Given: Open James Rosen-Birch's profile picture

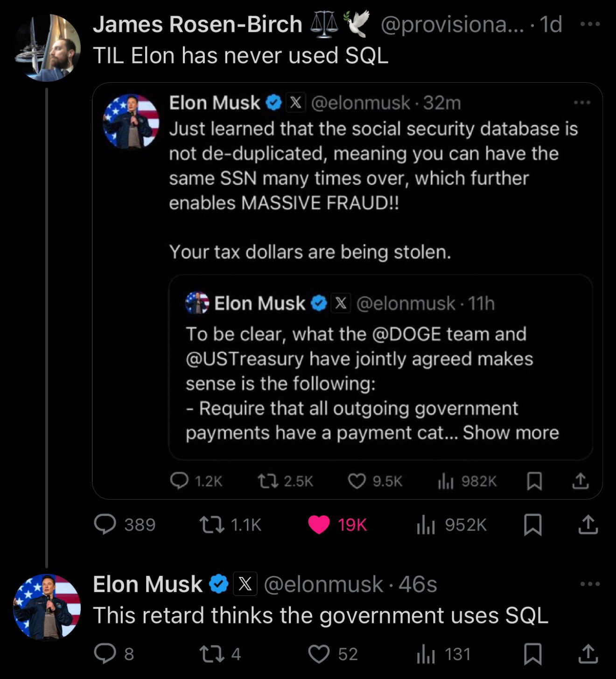Looking at the screenshot, I should (47, 48).
